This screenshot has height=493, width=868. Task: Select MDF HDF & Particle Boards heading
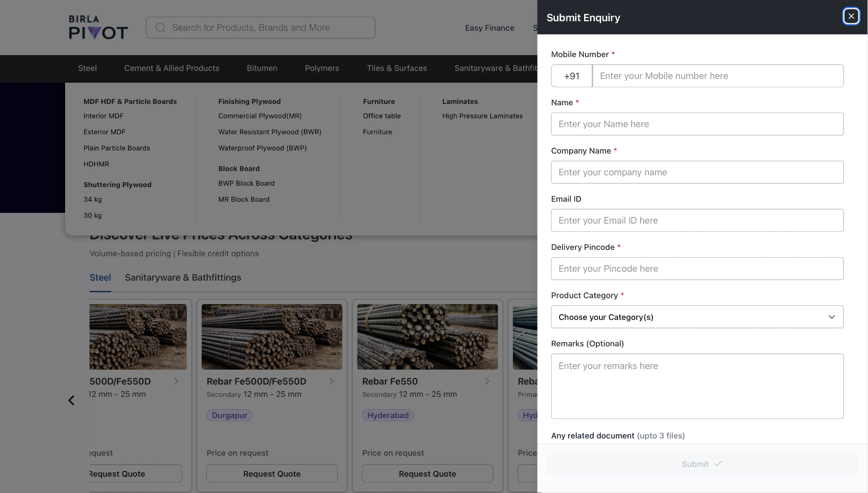pyautogui.click(x=130, y=102)
